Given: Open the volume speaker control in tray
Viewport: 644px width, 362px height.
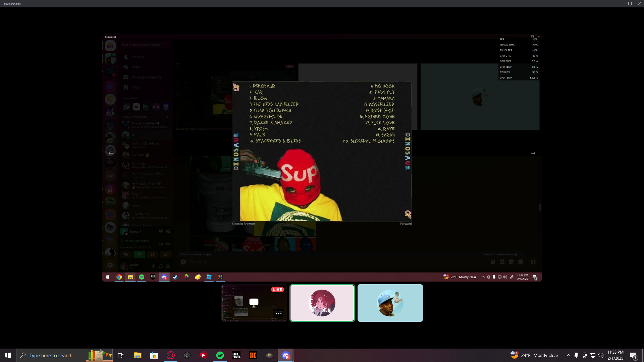Looking at the screenshot, I should (601, 355).
